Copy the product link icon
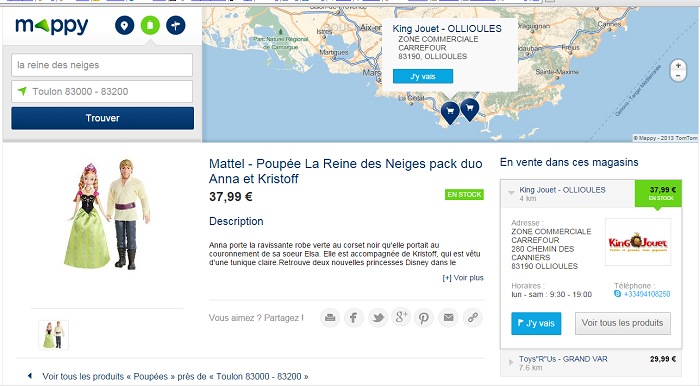This screenshot has height=386, width=700. (473, 318)
